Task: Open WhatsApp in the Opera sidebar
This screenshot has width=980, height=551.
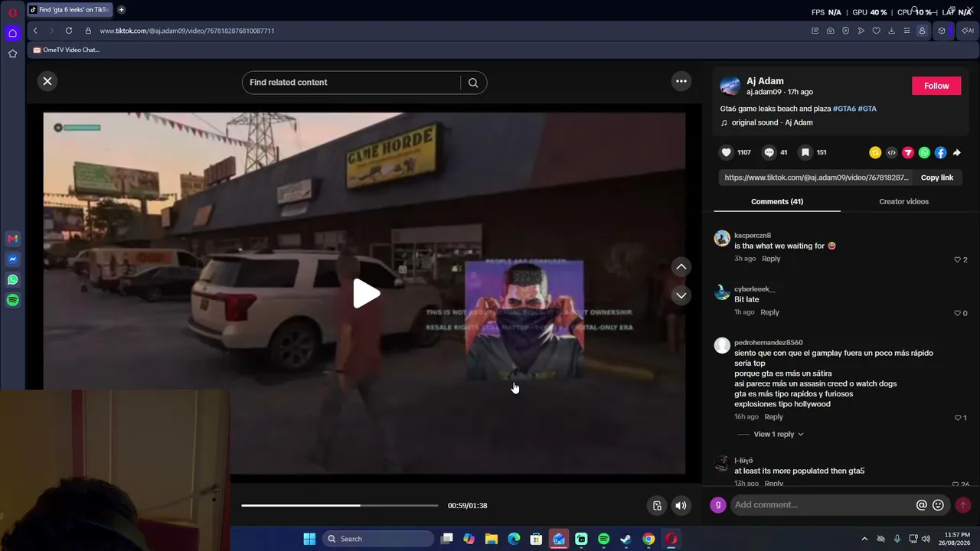Action: tap(12, 280)
